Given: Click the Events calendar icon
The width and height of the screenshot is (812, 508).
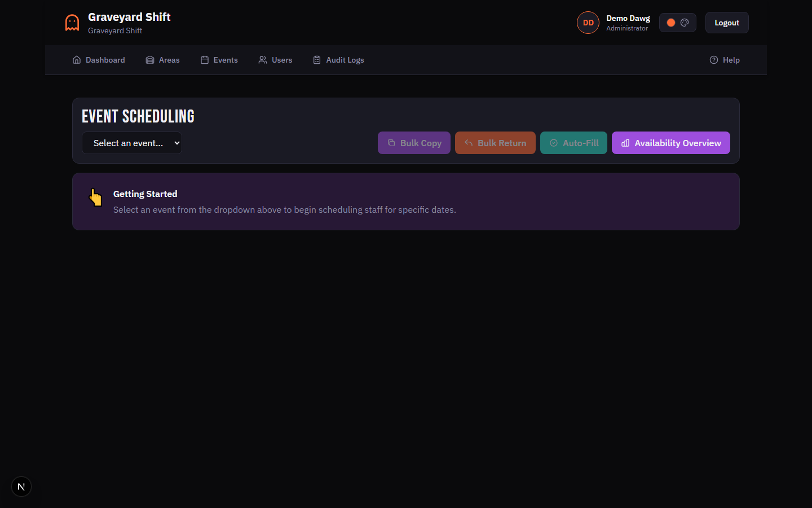Looking at the screenshot, I should (204, 59).
